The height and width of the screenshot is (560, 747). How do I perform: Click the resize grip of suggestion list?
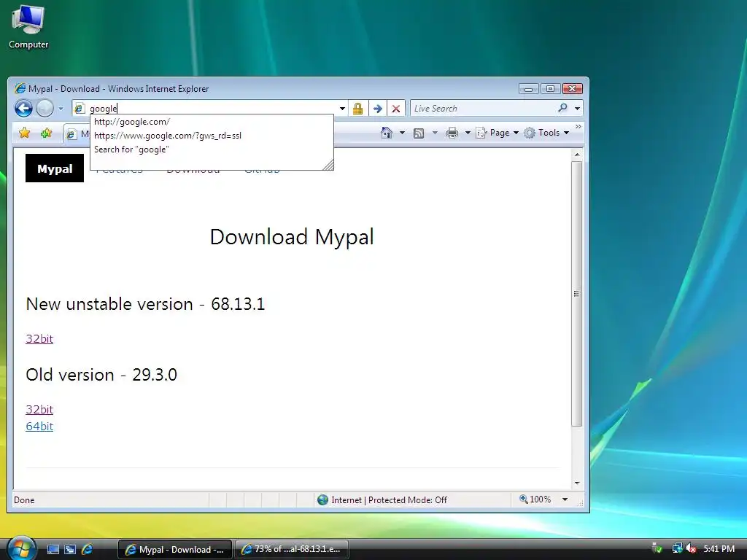[328, 165]
